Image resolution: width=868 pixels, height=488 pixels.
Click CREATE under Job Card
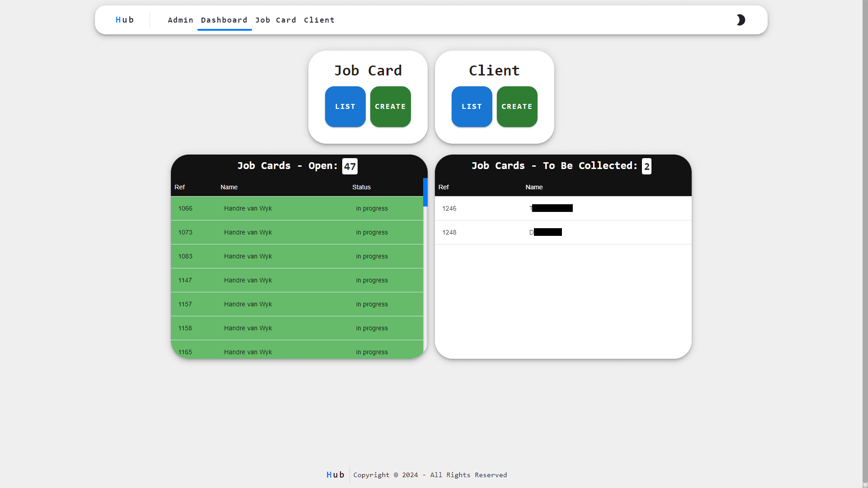(390, 107)
